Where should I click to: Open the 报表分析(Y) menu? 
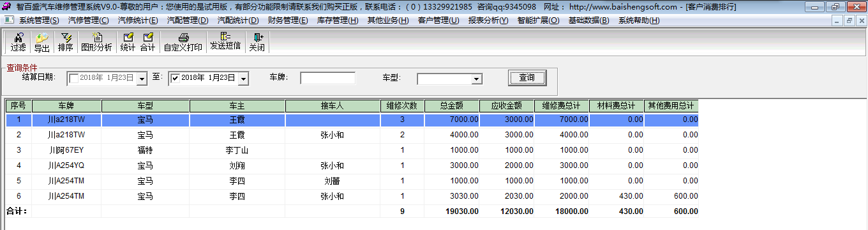488,20
